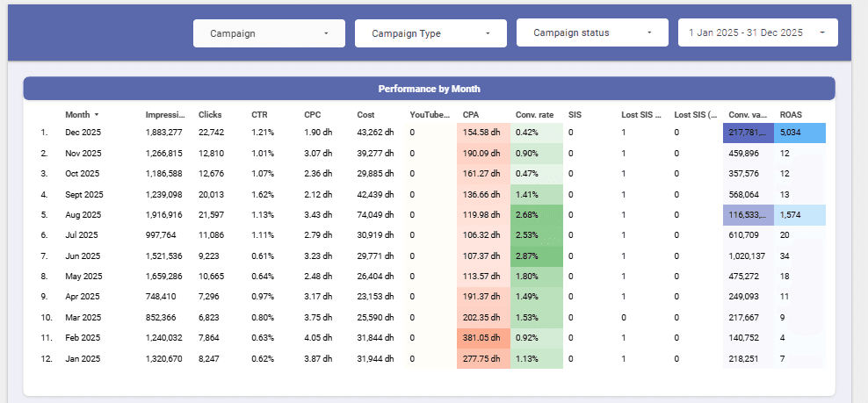Click the 1,574 ROAS cell
868x403 pixels.
click(799, 215)
